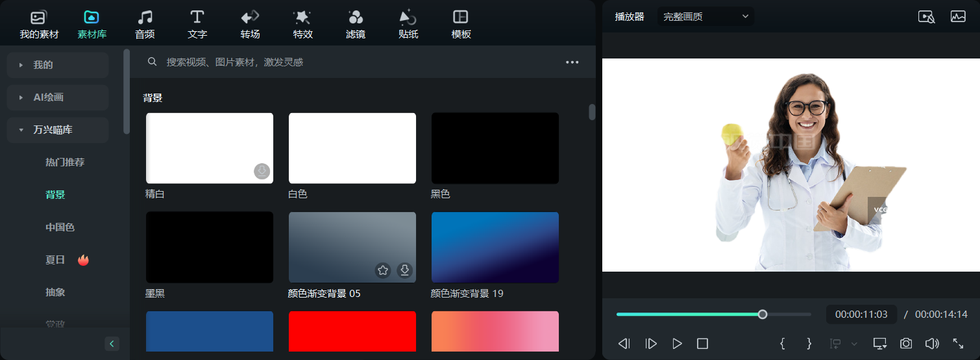Take a snapshot with the camera icon
The height and width of the screenshot is (360, 980).
click(x=906, y=344)
